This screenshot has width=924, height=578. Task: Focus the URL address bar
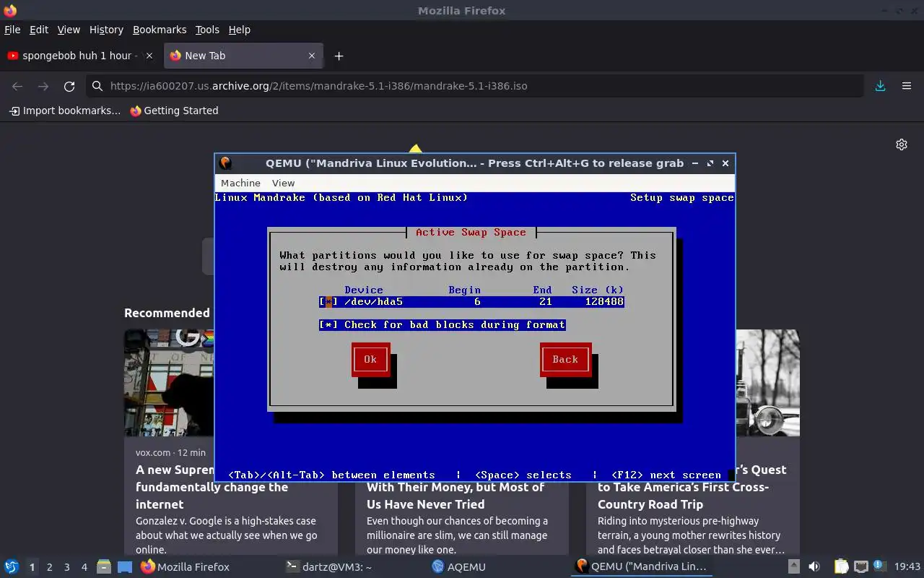pyautogui.click(x=475, y=86)
